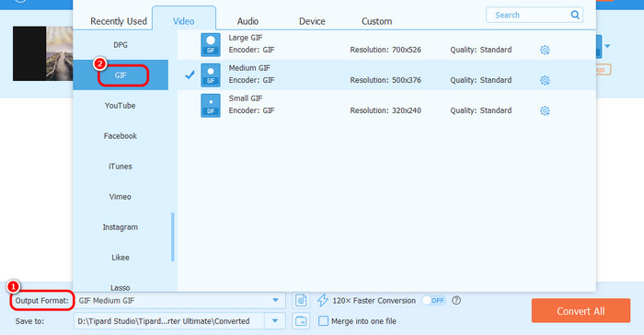Select the GIF format category

tap(121, 75)
